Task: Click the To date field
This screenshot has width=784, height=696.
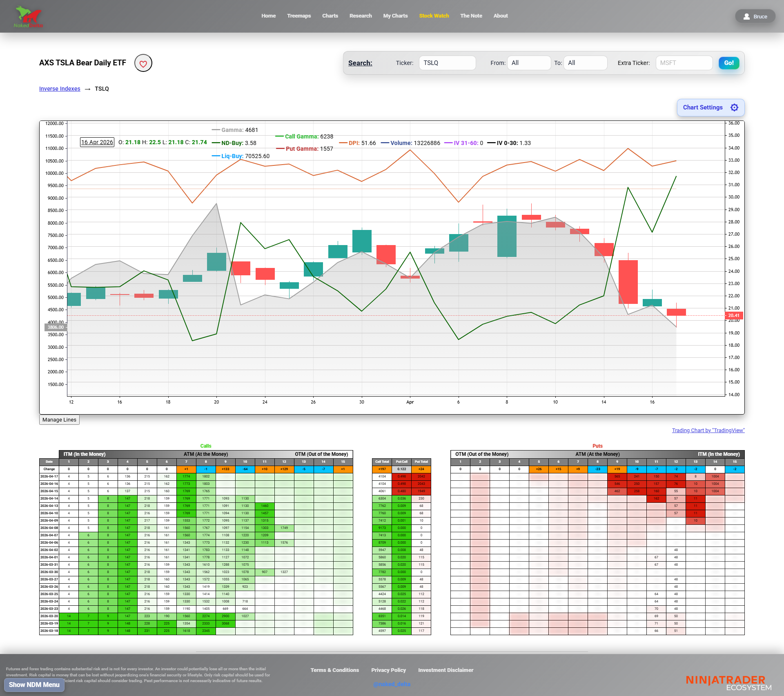Action: pyautogui.click(x=585, y=63)
